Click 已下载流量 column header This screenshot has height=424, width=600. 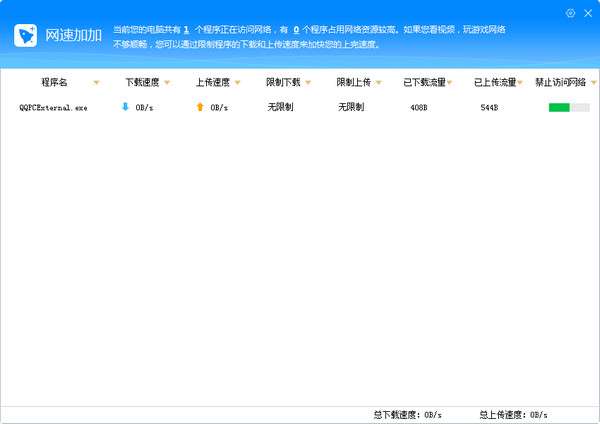pyautogui.click(x=424, y=82)
